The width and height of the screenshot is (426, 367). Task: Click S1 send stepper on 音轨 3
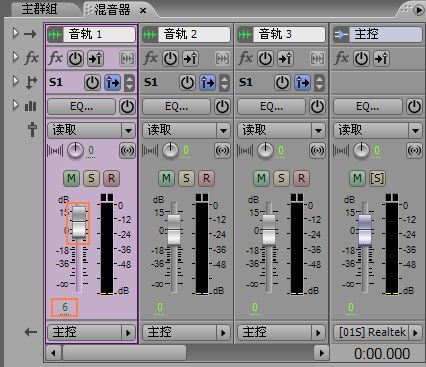319,83
